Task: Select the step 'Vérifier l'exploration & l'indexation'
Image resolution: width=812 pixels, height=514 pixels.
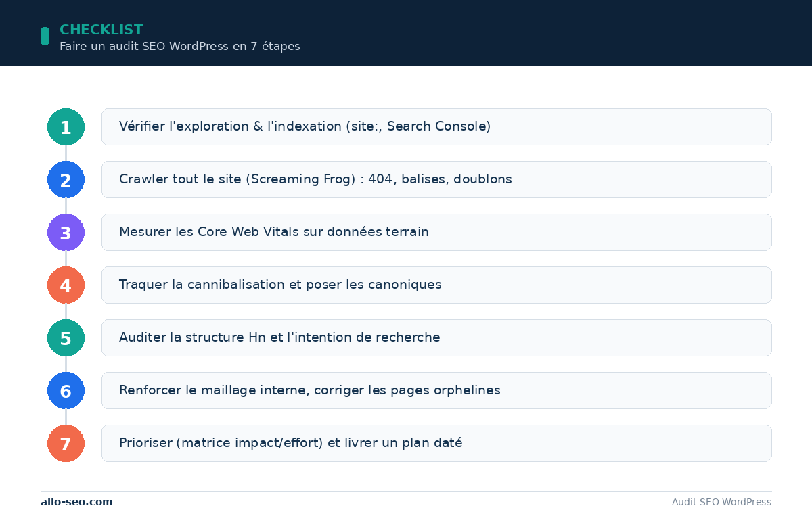Action: [x=436, y=126]
